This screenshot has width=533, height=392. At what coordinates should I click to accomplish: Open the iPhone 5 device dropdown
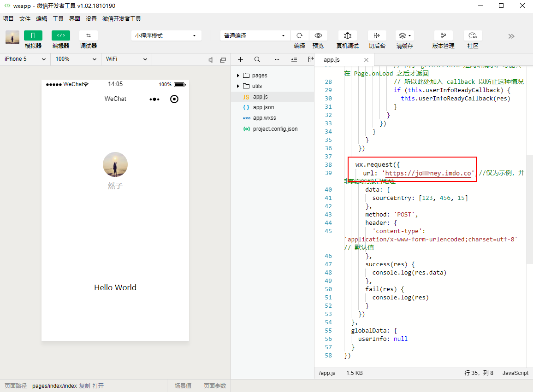click(25, 59)
